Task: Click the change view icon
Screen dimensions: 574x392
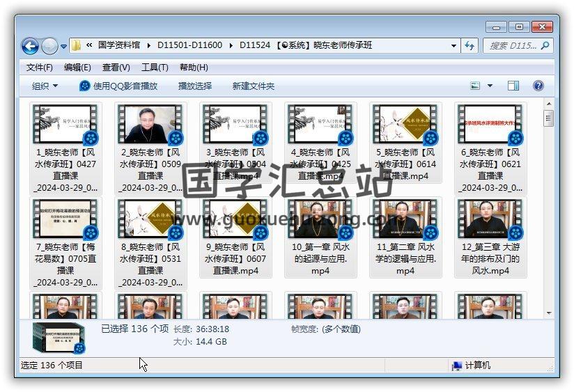Action: click(475, 86)
